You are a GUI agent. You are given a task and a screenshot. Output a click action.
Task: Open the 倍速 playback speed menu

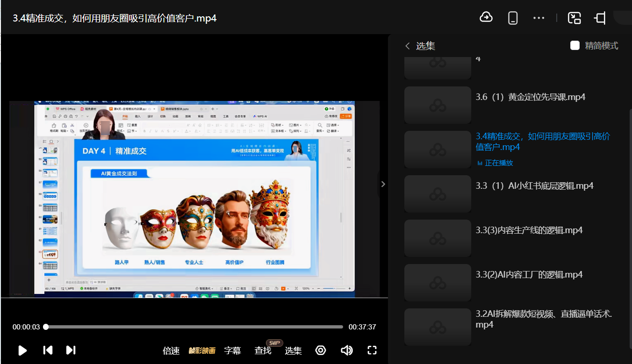[x=171, y=351]
